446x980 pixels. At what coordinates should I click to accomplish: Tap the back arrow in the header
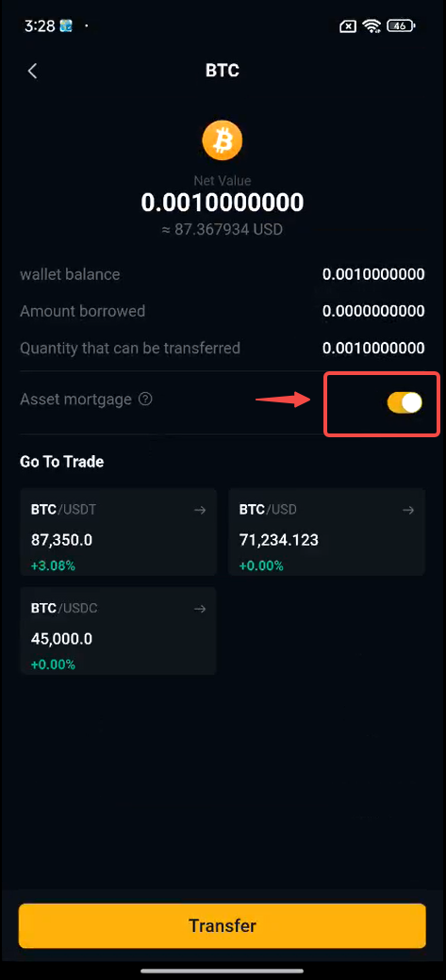[x=32, y=71]
